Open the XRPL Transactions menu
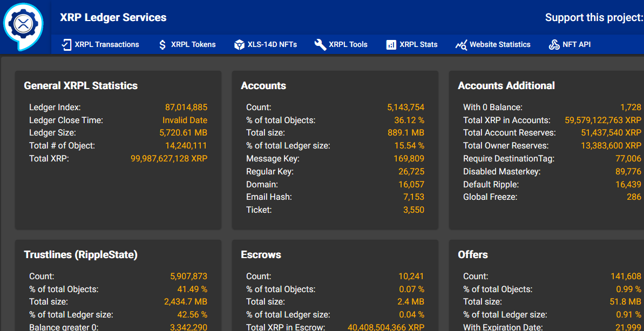Image resolution: width=644 pixels, height=331 pixels. click(107, 45)
